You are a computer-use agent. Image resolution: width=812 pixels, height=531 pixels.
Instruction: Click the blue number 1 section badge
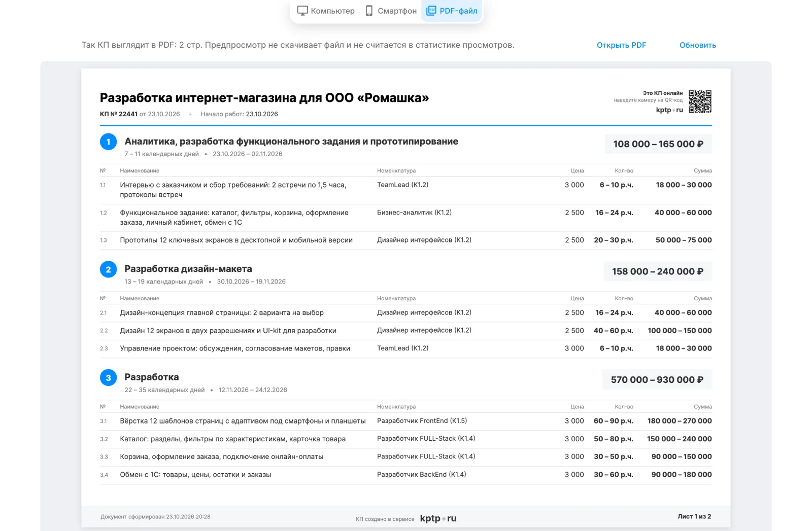[x=108, y=141]
